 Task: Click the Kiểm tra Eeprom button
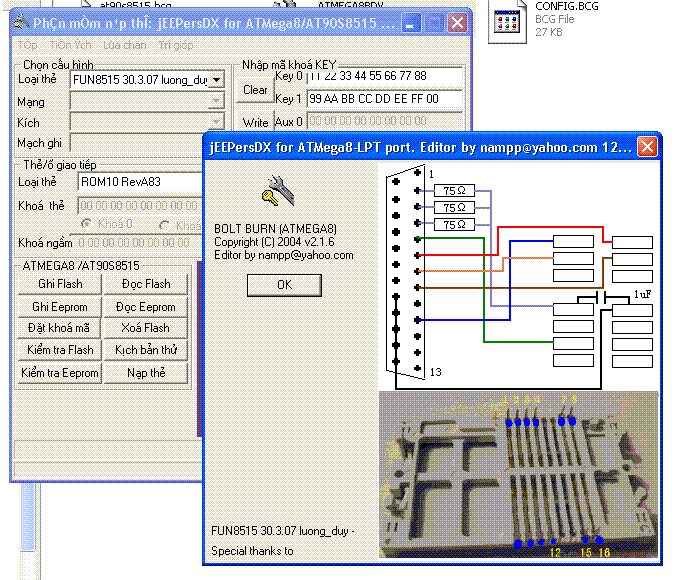(60, 373)
